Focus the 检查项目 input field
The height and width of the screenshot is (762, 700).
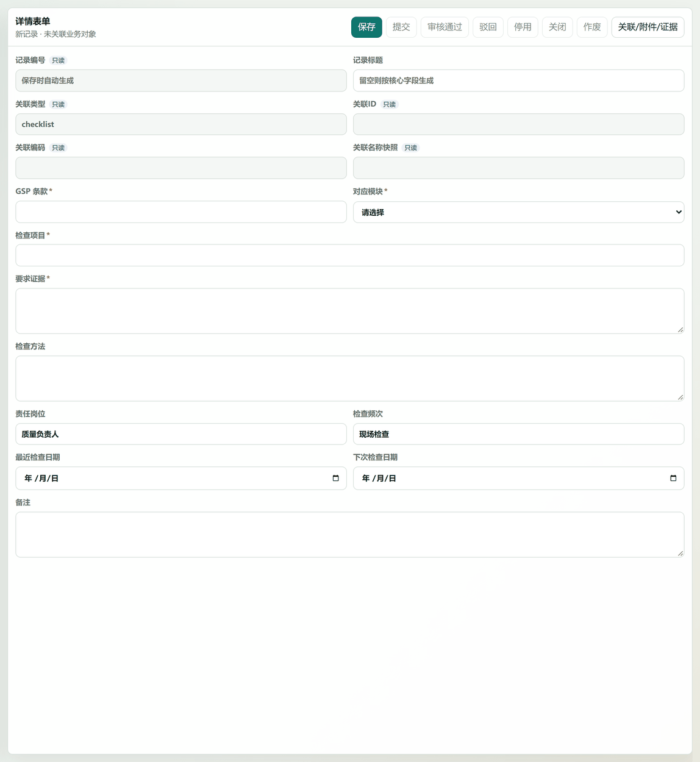point(350,255)
